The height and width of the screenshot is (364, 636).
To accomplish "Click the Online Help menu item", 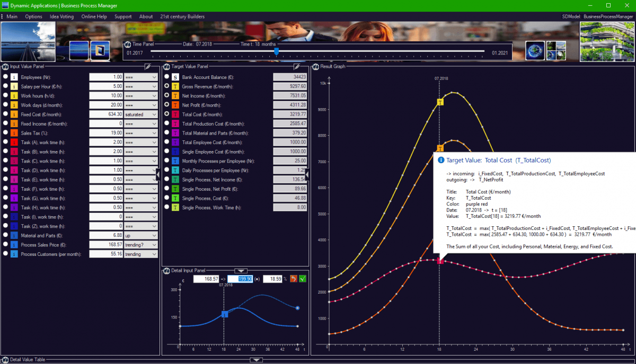I will click(94, 16).
